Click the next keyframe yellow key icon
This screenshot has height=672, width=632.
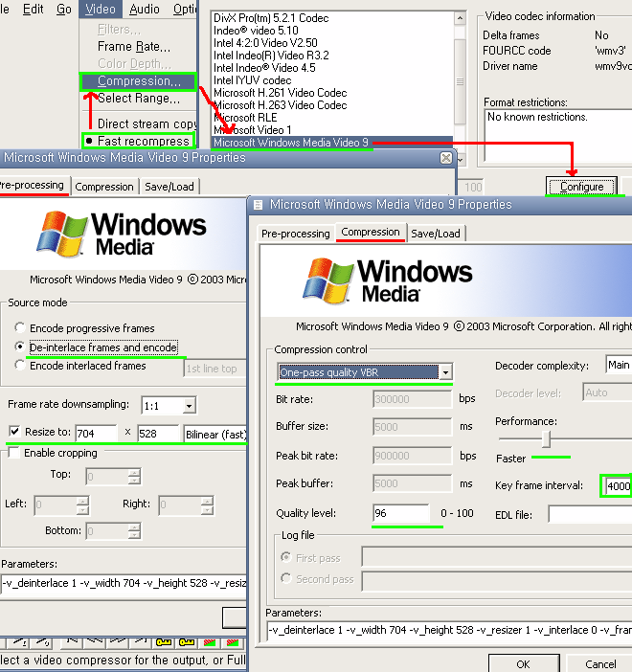point(187,642)
